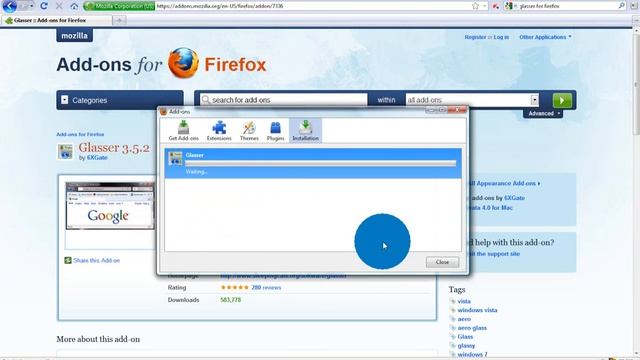Click the windows 7 tag link
The height and width of the screenshot is (360, 640).
point(473,355)
